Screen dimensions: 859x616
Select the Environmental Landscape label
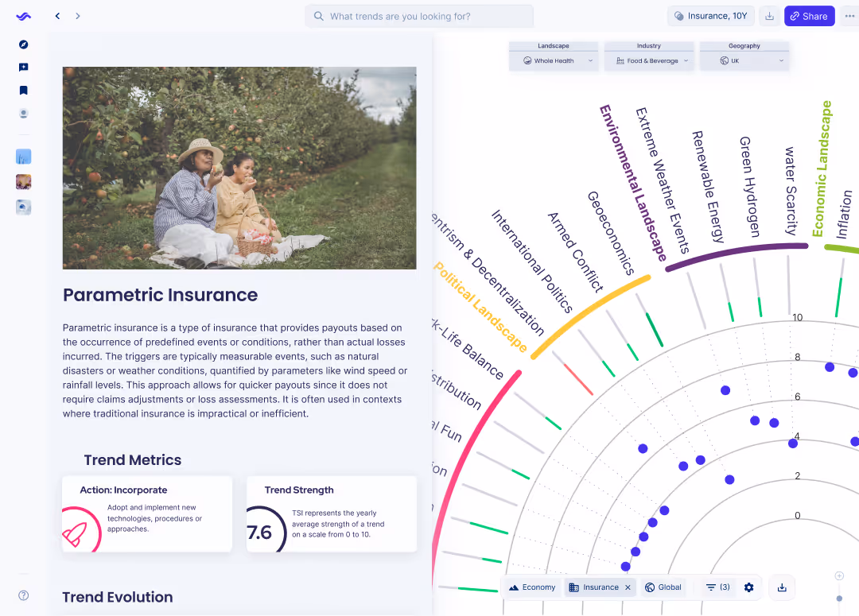633,184
